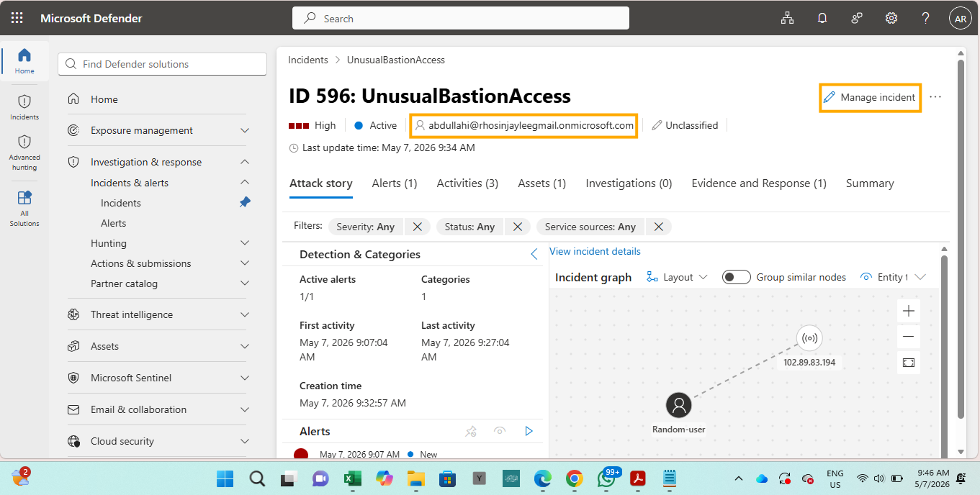Viewport: 980px width, 495px height.
Task: Open the AR account avatar
Action: pyautogui.click(x=960, y=19)
